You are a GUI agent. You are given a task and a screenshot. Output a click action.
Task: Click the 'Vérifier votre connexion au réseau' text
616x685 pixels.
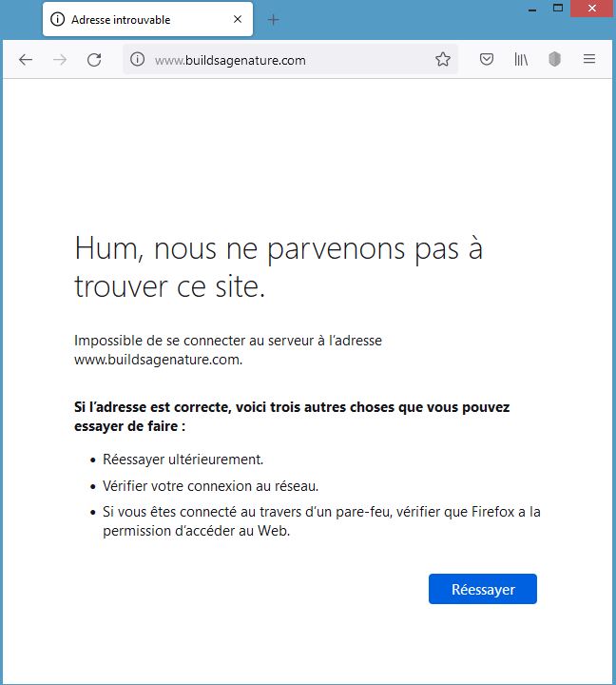pos(210,486)
